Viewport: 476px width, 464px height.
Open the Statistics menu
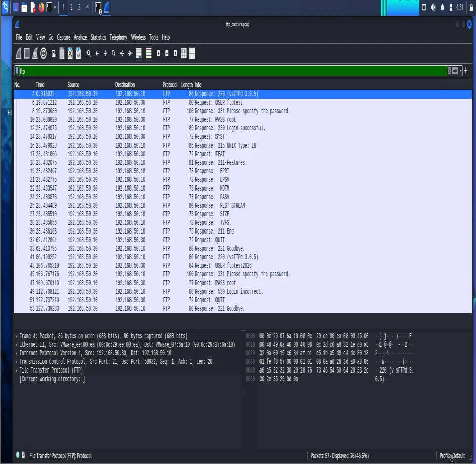pyautogui.click(x=98, y=37)
